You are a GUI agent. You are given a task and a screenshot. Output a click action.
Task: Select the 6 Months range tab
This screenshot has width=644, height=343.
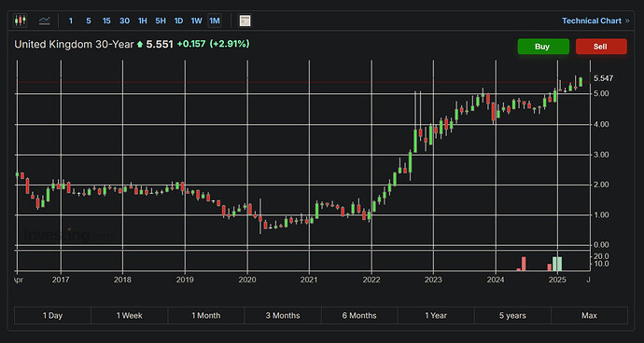[359, 316]
